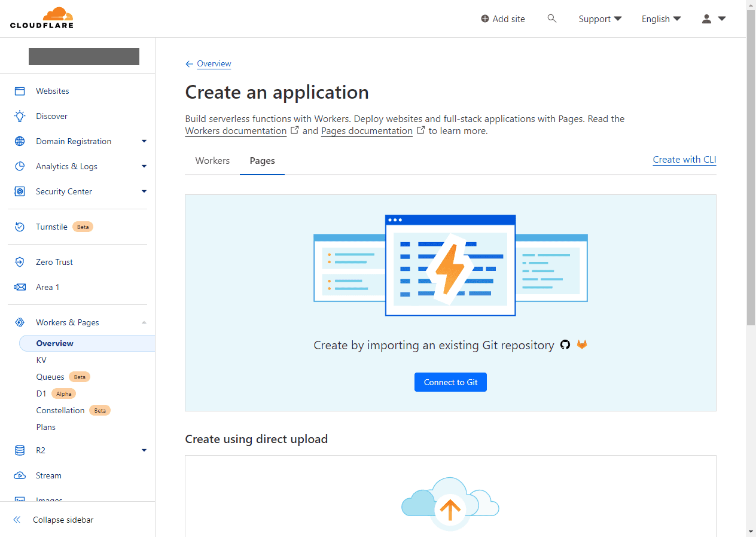Click the Cloudflare logo
This screenshot has width=756, height=537.
[42, 19]
